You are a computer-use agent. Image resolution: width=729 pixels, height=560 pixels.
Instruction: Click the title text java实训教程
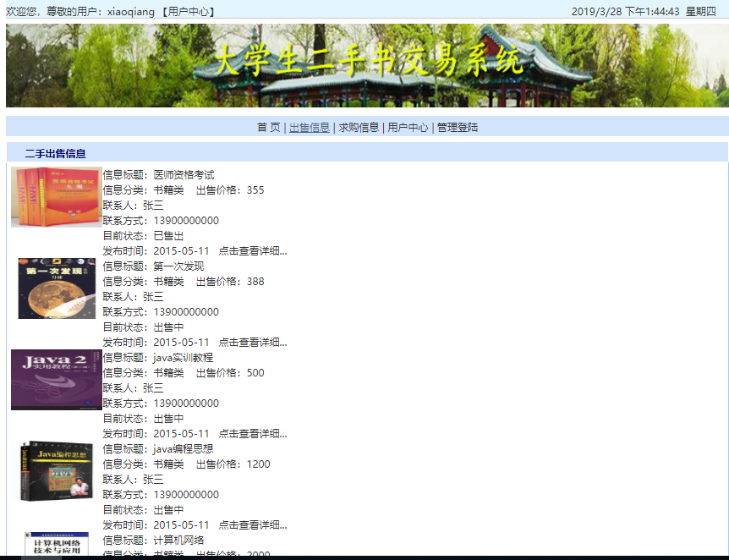click(x=184, y=358)
